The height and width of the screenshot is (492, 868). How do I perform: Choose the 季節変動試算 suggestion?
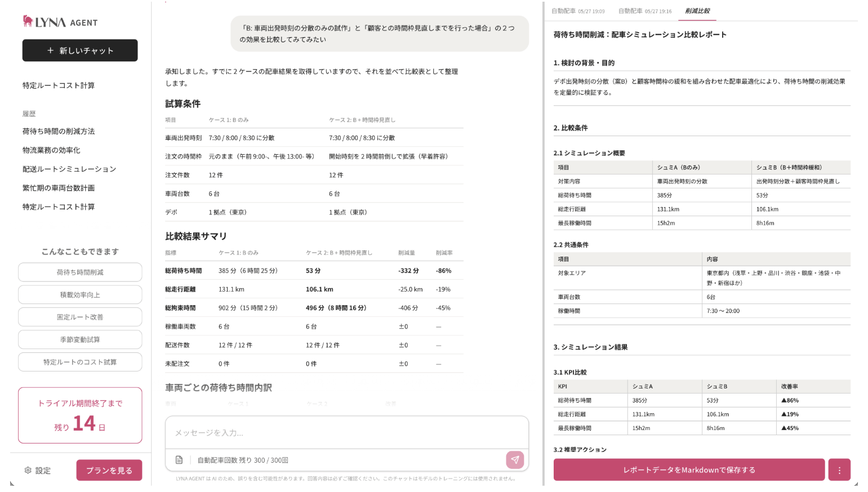tap(80, 339)
